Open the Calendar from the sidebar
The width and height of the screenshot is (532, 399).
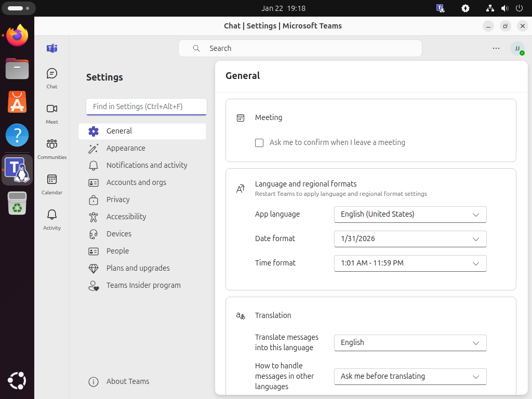tap(51, 183)
